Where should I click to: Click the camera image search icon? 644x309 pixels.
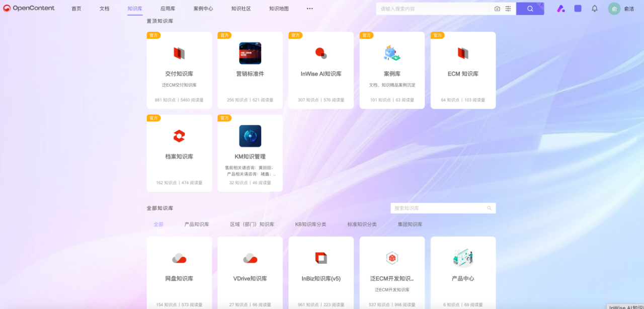click(x=497, y=9)
